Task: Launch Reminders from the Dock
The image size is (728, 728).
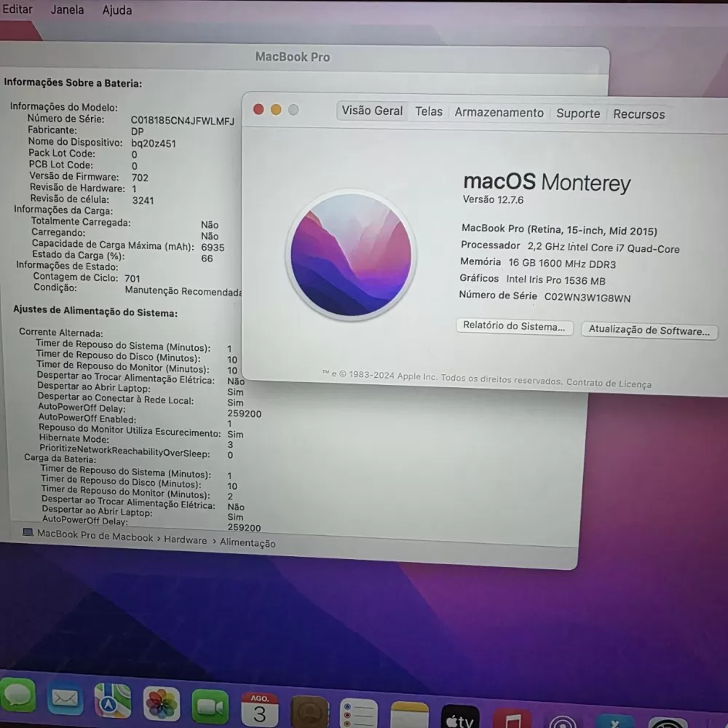Action: point(358,713)
